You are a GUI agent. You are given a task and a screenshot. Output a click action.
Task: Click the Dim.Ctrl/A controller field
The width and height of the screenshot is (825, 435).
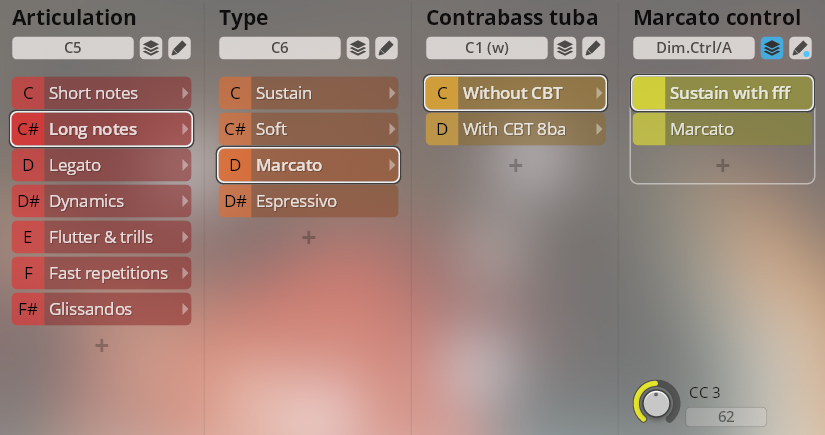[x=693, y=47]
